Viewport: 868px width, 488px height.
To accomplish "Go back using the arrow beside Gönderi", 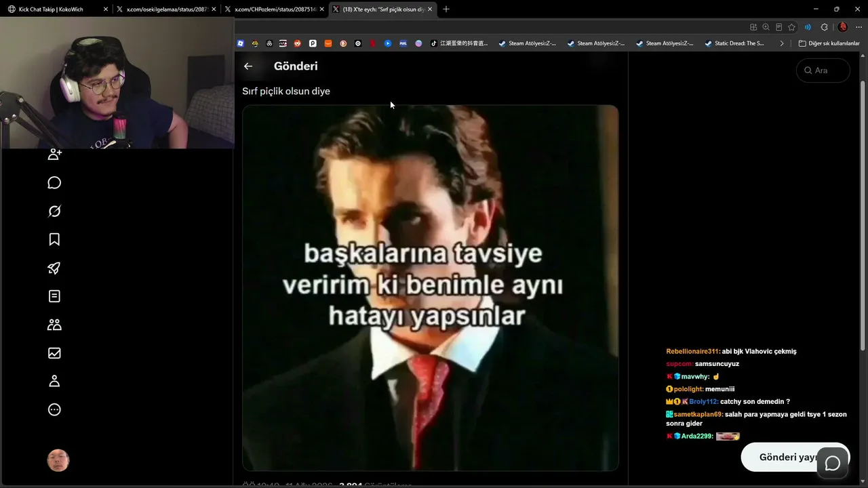I will (248, 66).
